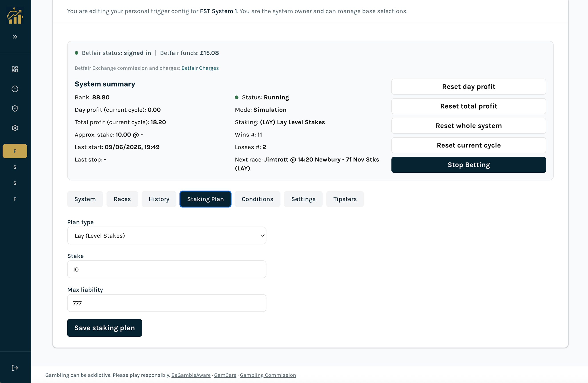Screen dimensions: 588x383
Task: Open the BeGambleAware link
Action: [191, 375]
